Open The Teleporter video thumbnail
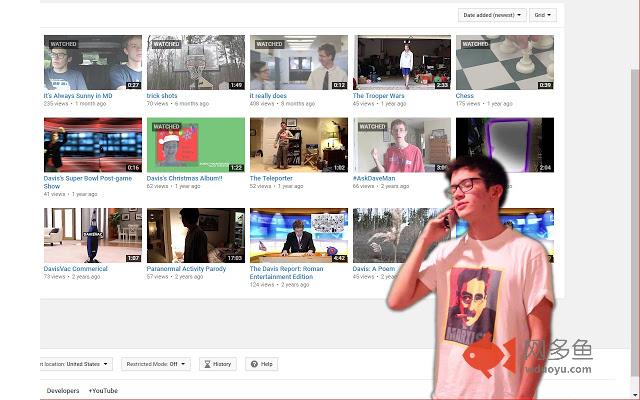The height and width of the screenshot is (400, 640). pos(299,145)
